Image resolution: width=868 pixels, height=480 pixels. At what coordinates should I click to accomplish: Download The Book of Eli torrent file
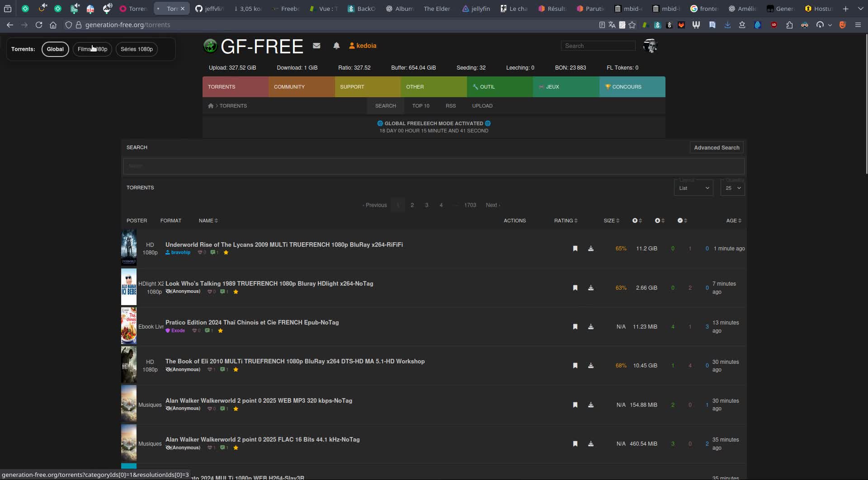(x=590, y=366)
